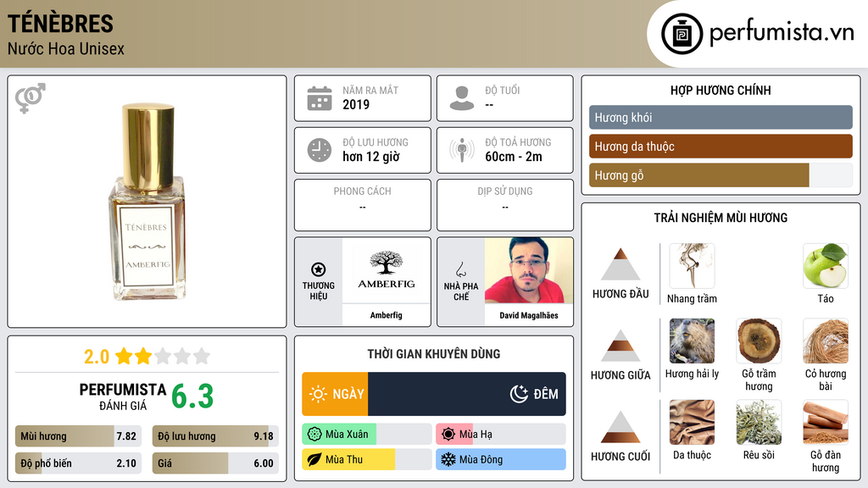The height and width of the screenshot is (488, 868).
Task: Click the fifth grey rating star
Action: pyautogui.click(x=202, y=356)
